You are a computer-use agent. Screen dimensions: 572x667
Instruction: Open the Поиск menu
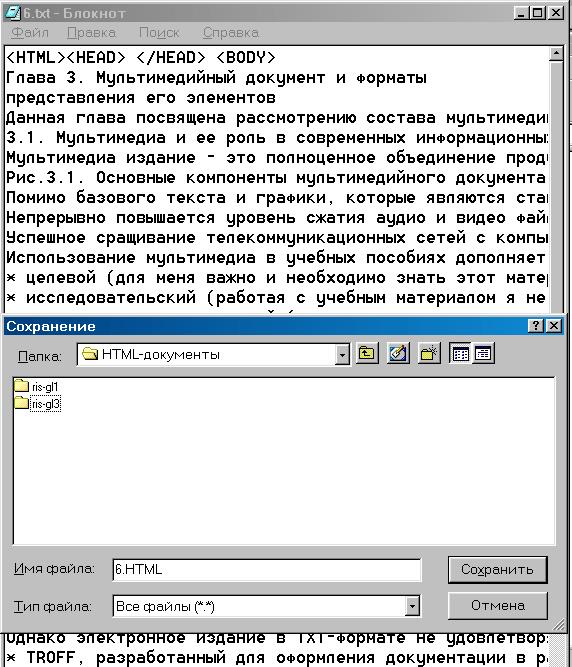click(159, 33)
